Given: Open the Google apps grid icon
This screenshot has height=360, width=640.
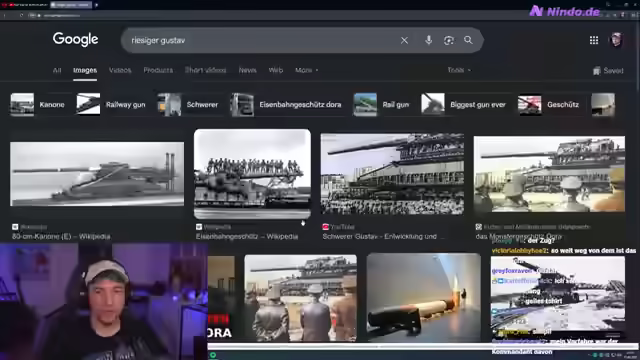Looking at the screenshot, I should click(594, 40).
